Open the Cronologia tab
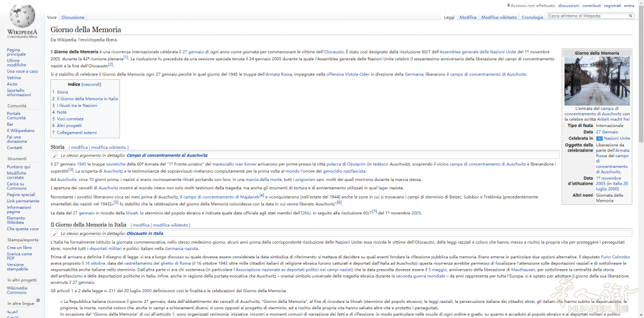This screenshot has height=318, width=644. point(532,18)
